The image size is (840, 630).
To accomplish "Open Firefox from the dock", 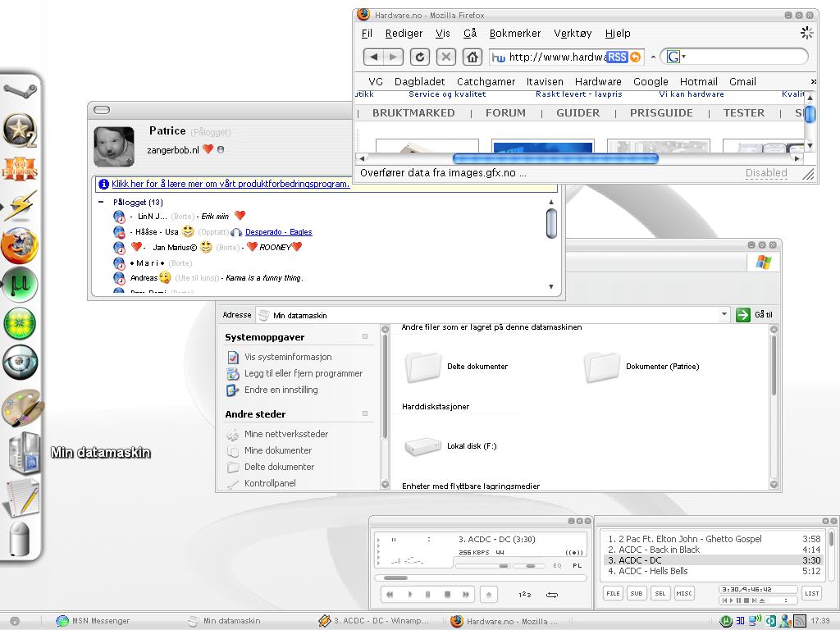I will pyautogui.click(x=20, y=244).
